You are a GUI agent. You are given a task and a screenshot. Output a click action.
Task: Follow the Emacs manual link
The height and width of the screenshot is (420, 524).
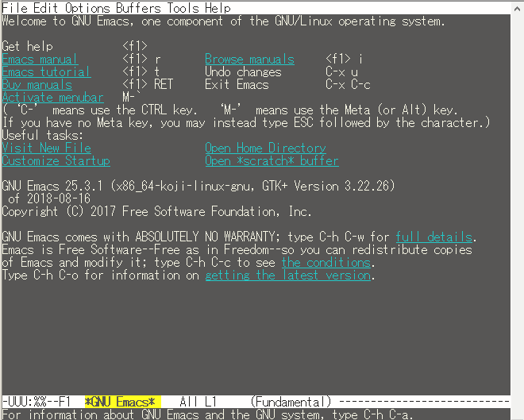click(x=40, y=59)
